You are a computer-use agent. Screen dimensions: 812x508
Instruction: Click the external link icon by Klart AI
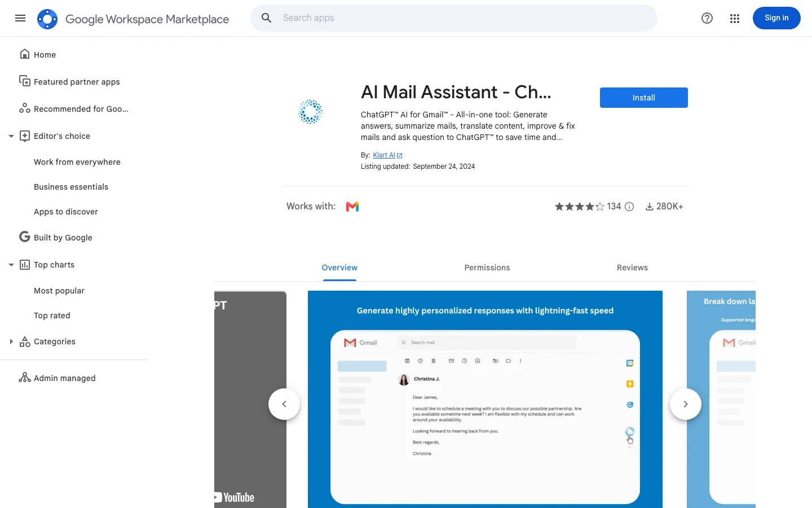click(x=400, y=156)
